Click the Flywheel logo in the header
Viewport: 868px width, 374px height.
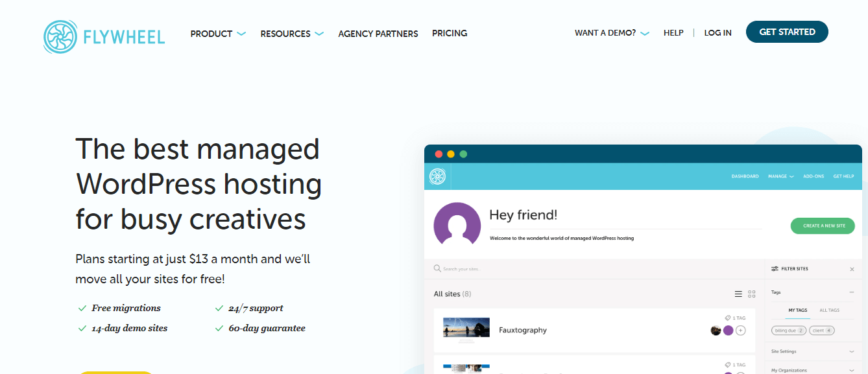click(x=104, y=36)
